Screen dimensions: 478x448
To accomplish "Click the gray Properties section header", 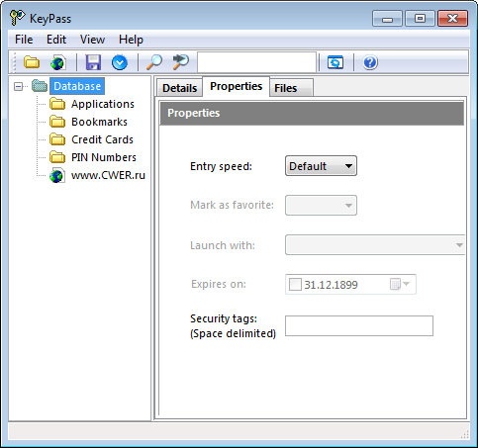I will (x=312, y=113).
